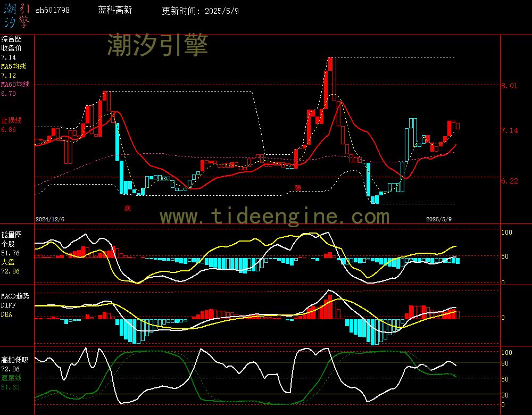Viewport: 532px width, 415px height.
Task: Click the MA5 value 7.12
Action: [x=9, y=76]
